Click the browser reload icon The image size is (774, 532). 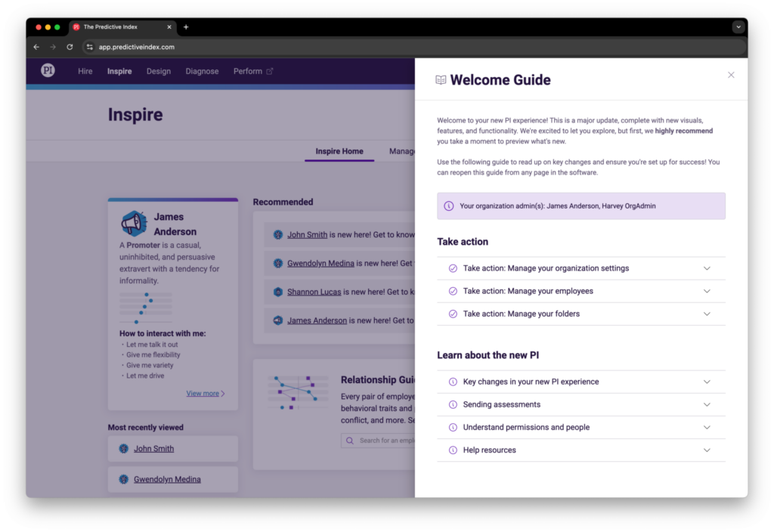(70, 47)
